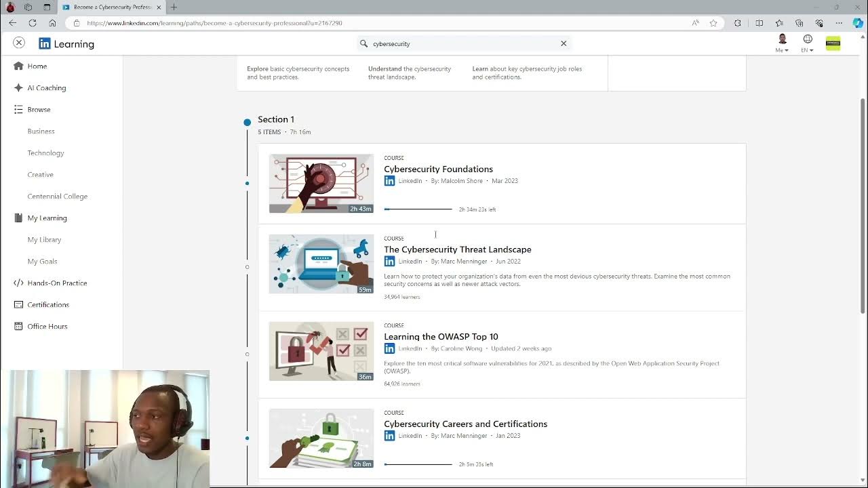Screen dimensions: 868x488
Task: Click author Malcolm Shore
Action: coord(461,181)
